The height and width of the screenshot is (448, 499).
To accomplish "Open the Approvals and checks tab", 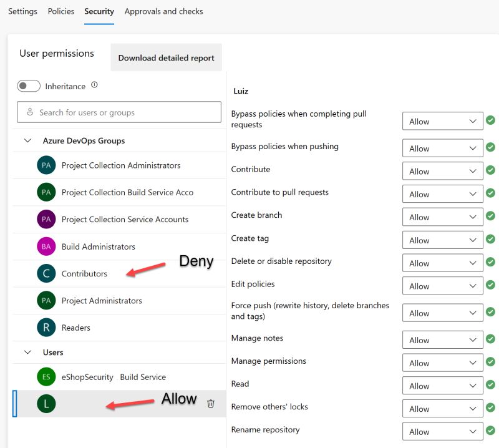I will 164,11.
